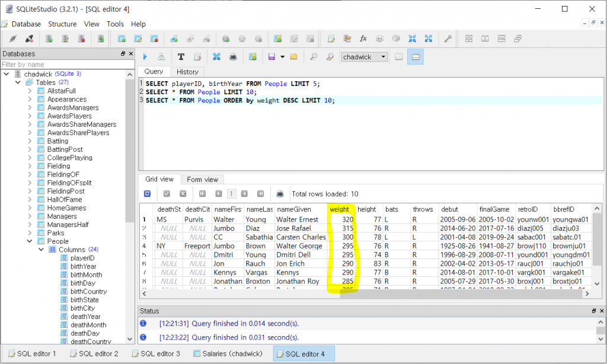
Task: Click the Connect to database plug icon
Action: 13,39
